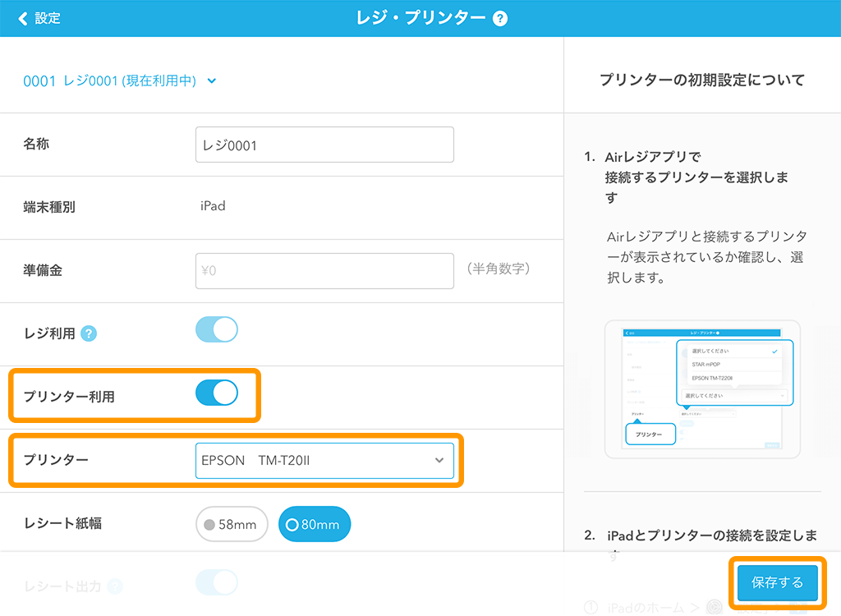
Task: Select the iPad text for 端末種別
Action: tap(213, 206)
